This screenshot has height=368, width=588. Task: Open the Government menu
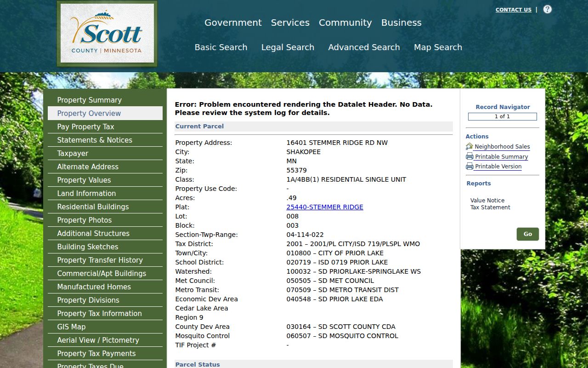233,23
